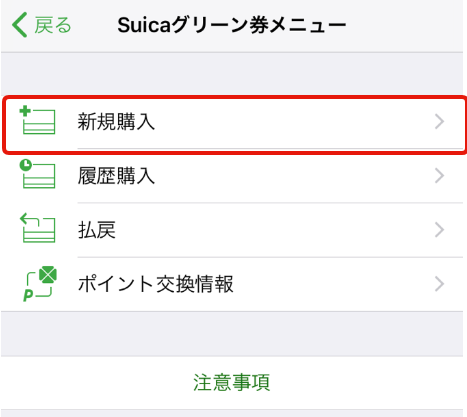
Task: Open ポイント交換情報 via its right chevron
Action: coord(440,284)
